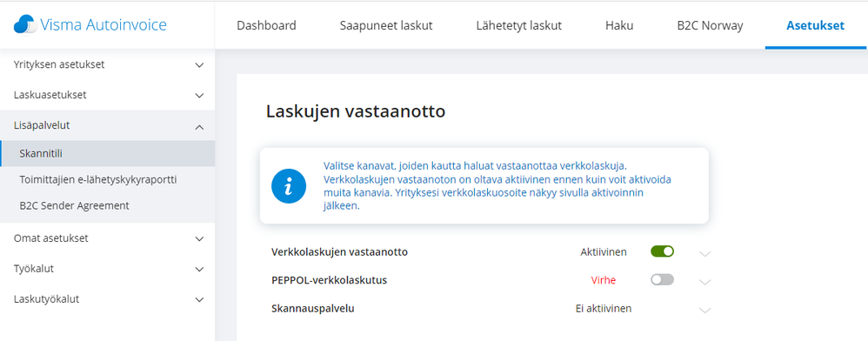
Task: Open the Haku tab
Action: (619, 25)
